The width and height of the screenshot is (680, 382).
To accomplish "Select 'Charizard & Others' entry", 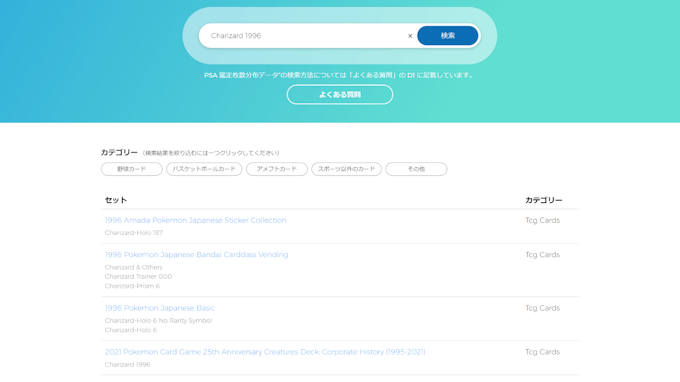I will tap(134, 268).
